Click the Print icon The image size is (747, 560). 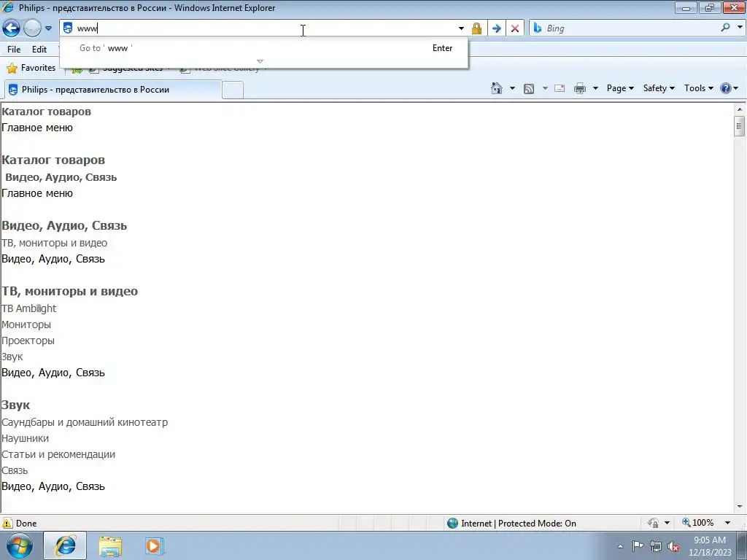pyautogui.click(x=580, y=88)
